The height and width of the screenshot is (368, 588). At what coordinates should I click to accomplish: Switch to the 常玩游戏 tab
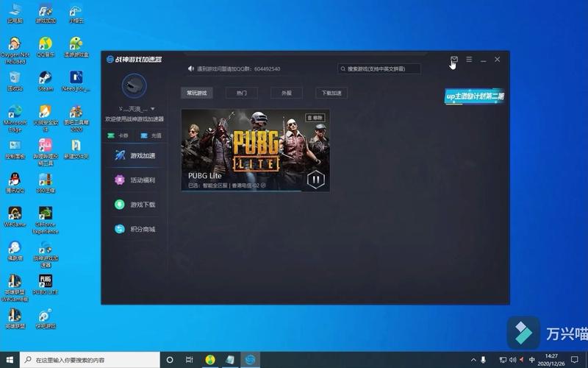coord(197,93)
